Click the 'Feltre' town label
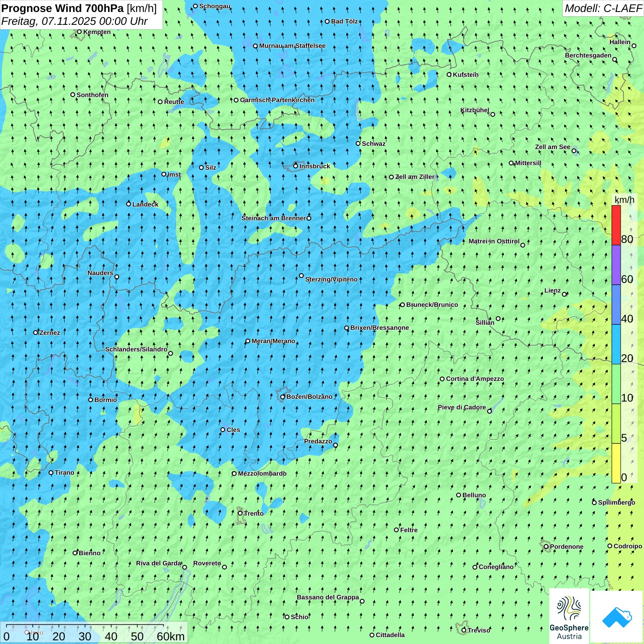This screenshot has height=644, width=644. 409,530
